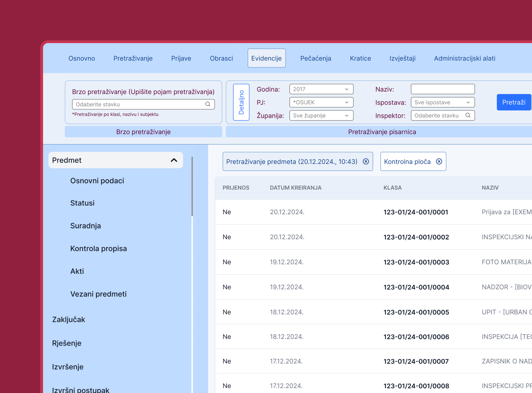Select the Brzo pretraživanje bar
532x393 pixels.
pyautogui.click(x=143, y=132)
